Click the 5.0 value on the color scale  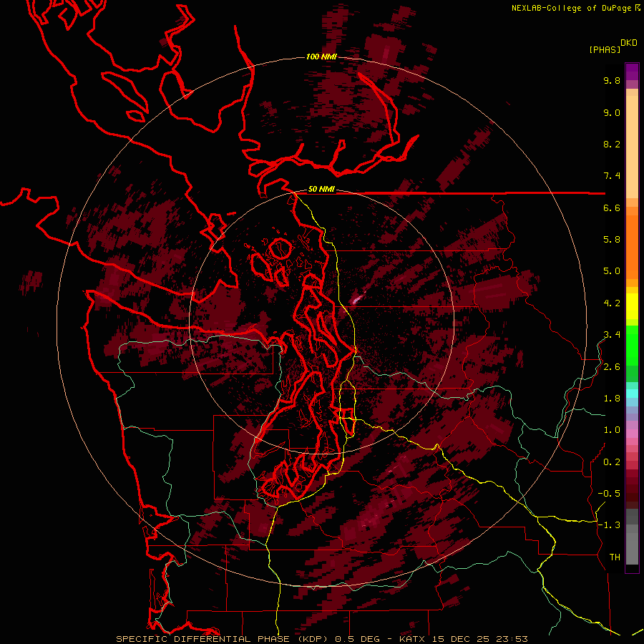[x=612, y=271]
